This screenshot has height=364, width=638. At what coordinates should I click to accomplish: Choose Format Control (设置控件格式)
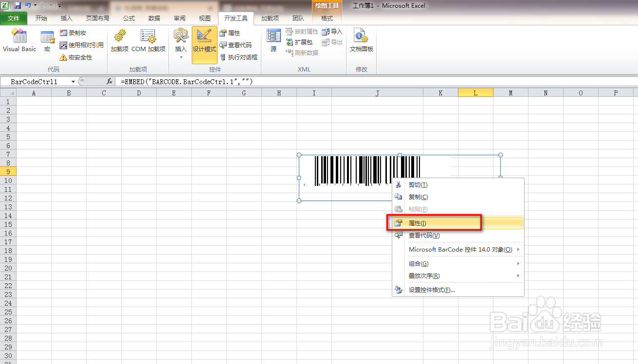[x=458, y=290]
